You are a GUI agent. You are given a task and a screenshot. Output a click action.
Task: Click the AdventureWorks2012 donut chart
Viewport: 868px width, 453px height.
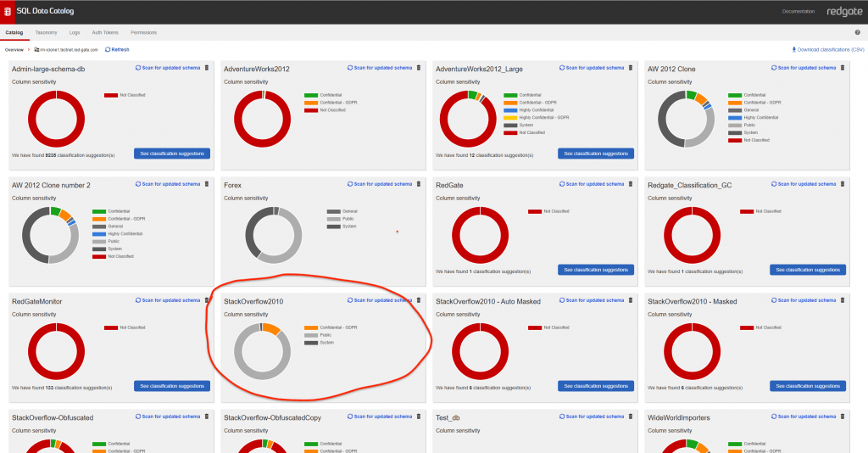[263, 119]
